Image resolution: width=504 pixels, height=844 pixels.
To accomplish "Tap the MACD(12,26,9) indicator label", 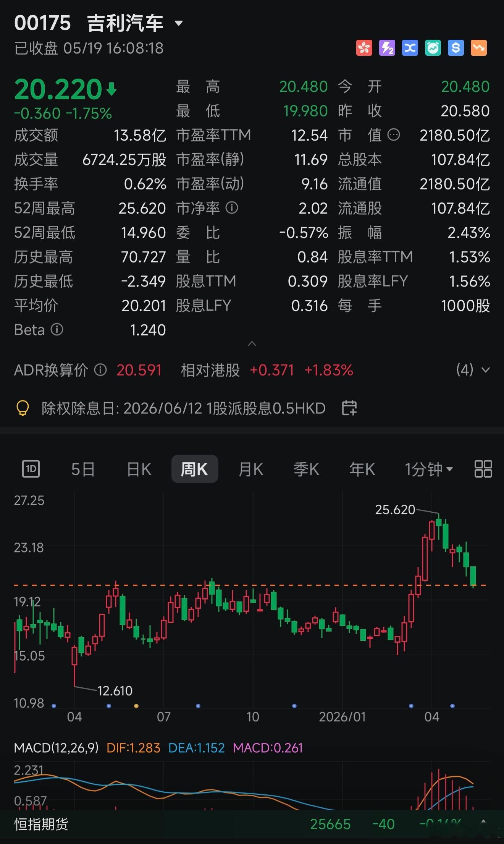I will coord(56,748).
